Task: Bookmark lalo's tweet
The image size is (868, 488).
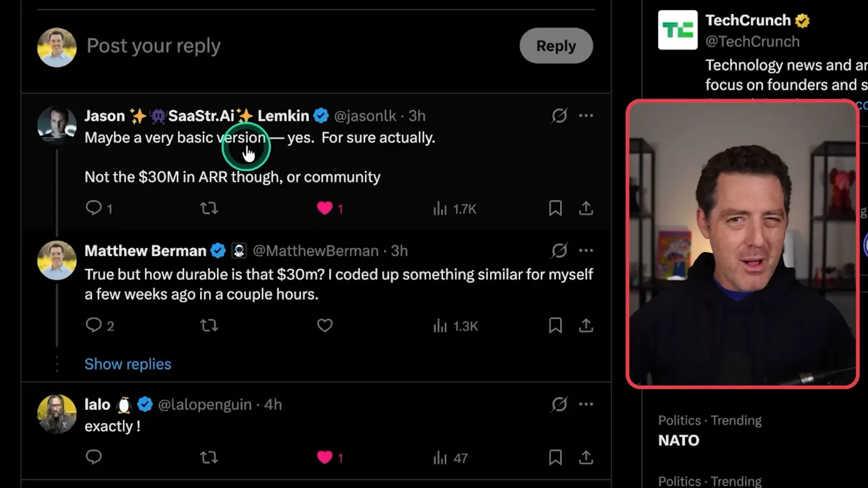Action: pos(555,457)
